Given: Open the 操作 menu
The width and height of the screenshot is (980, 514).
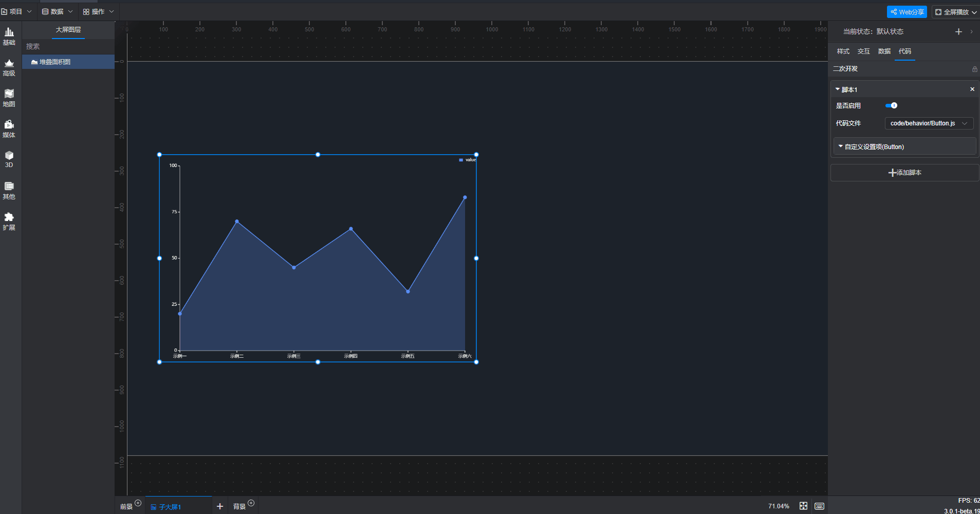Looking at the screenshot, I should (98, 11).
